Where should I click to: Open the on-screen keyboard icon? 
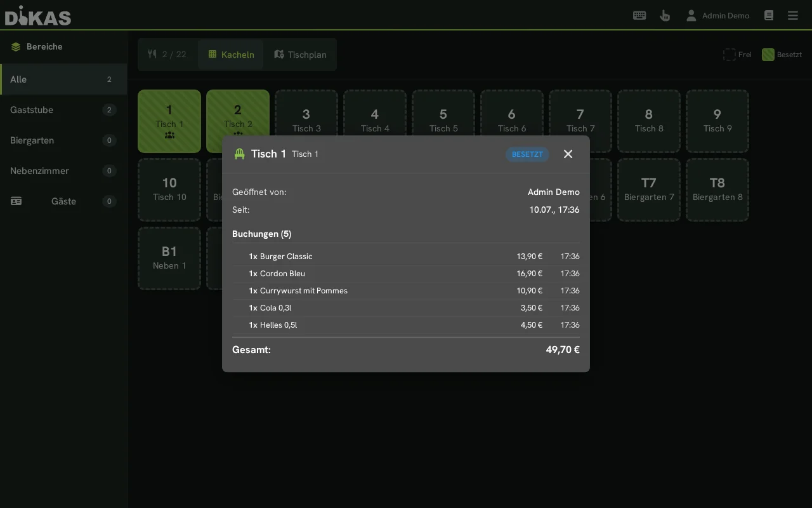pos(639,15)
